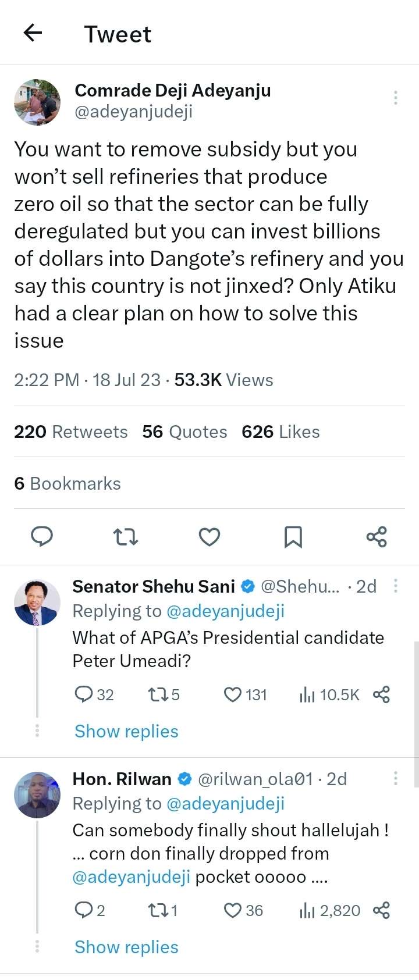
Task: Open more options on Shehu Sani's reply
Action: (x=396, y=586)
